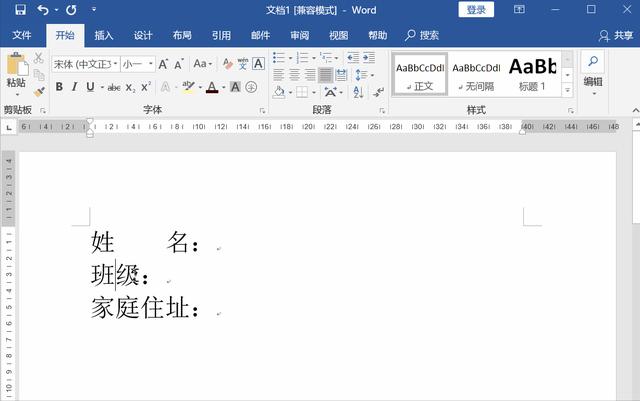Increase paragraph indent
The image size is (640, 401).
[x=369, y=58]
